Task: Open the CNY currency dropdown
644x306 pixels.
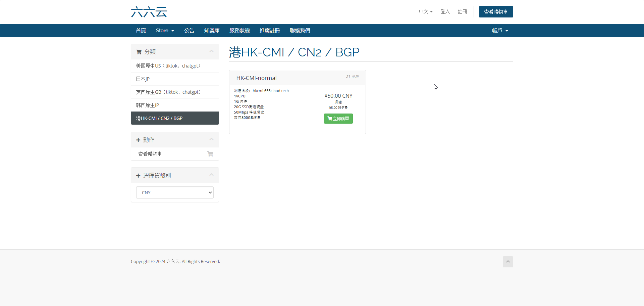Action: click(x=175, y=192)
